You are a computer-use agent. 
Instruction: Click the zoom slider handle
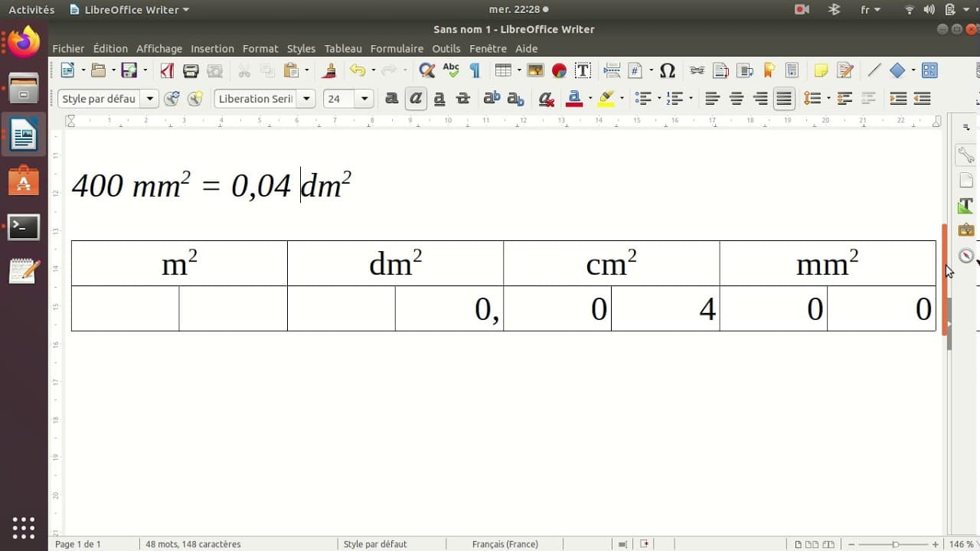click(x=895, y=544)
